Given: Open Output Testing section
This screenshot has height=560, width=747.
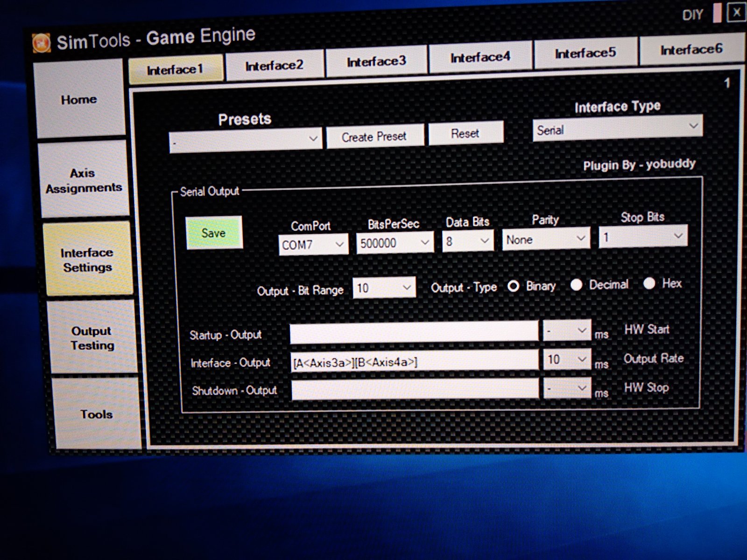Looking at the screenshot, I should point(92,337).
